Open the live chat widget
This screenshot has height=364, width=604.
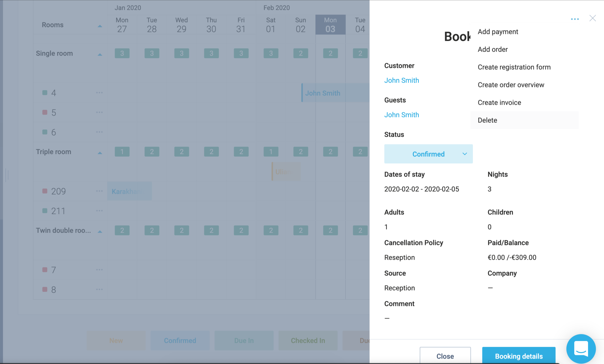click(581, 349)
